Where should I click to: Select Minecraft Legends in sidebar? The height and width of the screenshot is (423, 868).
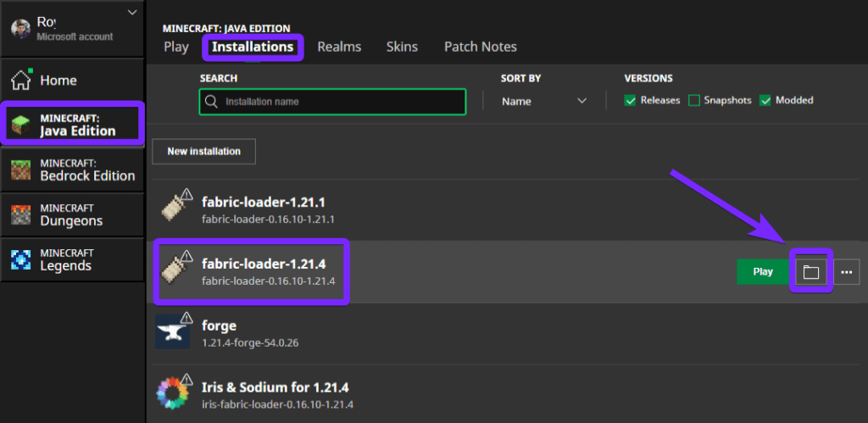tap(72, 259)
